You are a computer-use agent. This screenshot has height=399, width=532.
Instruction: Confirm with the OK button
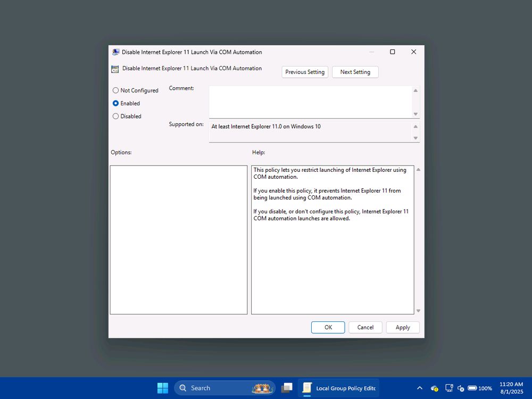pyautogui.click(x=328, y=327)
